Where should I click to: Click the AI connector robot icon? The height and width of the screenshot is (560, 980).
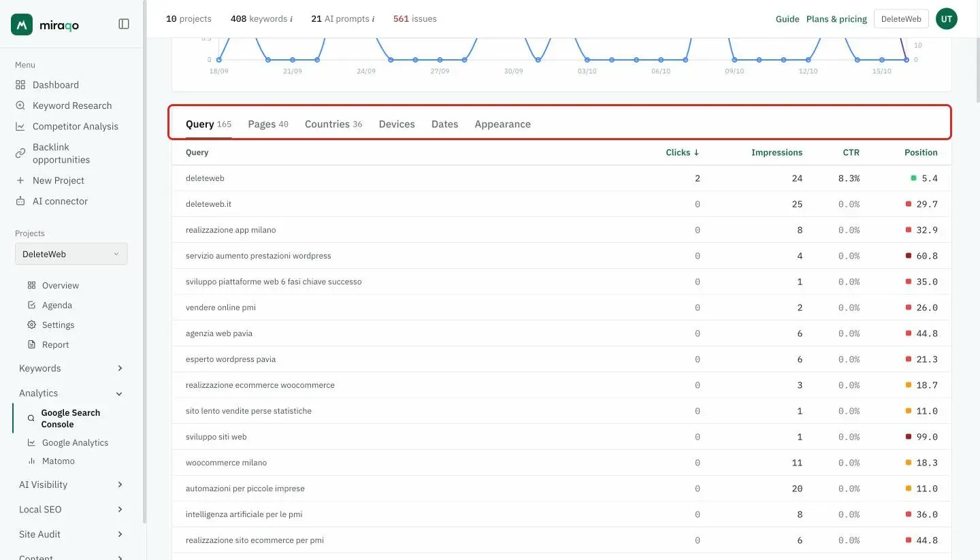point(20,201)
